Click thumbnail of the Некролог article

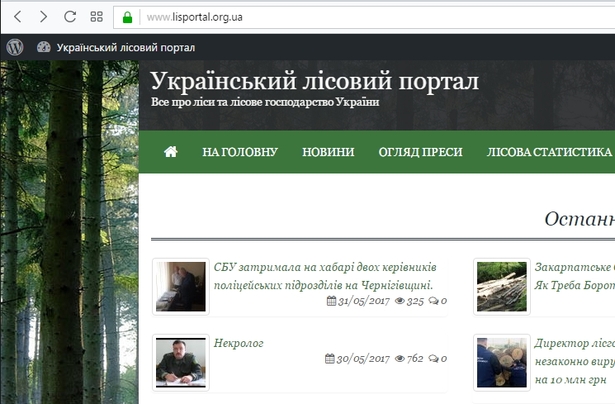(181, 362)
